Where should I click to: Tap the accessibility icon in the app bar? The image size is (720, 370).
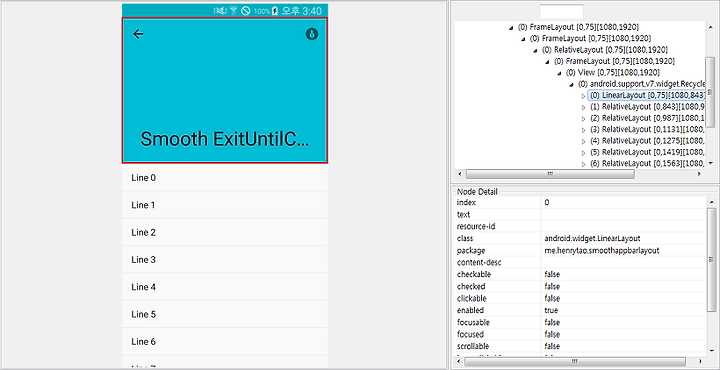coord(312,34)
